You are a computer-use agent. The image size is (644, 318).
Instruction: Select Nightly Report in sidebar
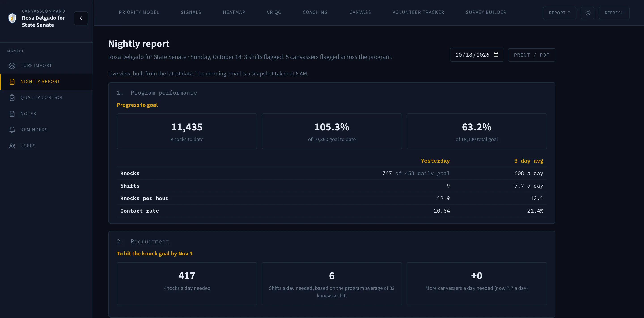coord(47,82)
